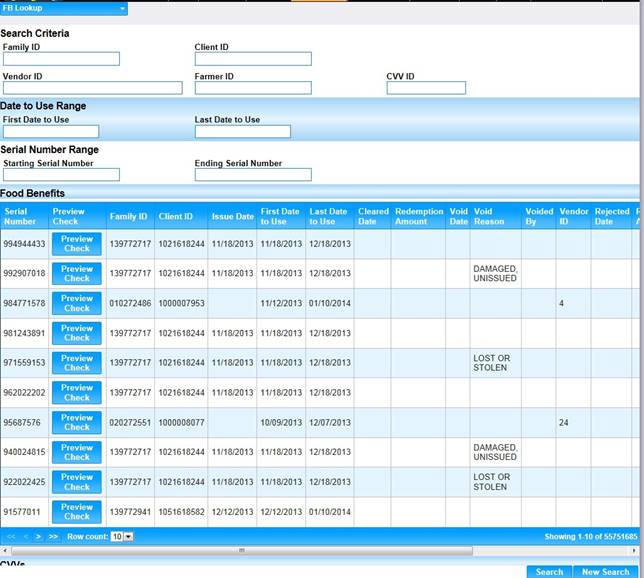644x578 pixels.
Task: Preview Check for serial 91577011
Action: click(77, 511)
